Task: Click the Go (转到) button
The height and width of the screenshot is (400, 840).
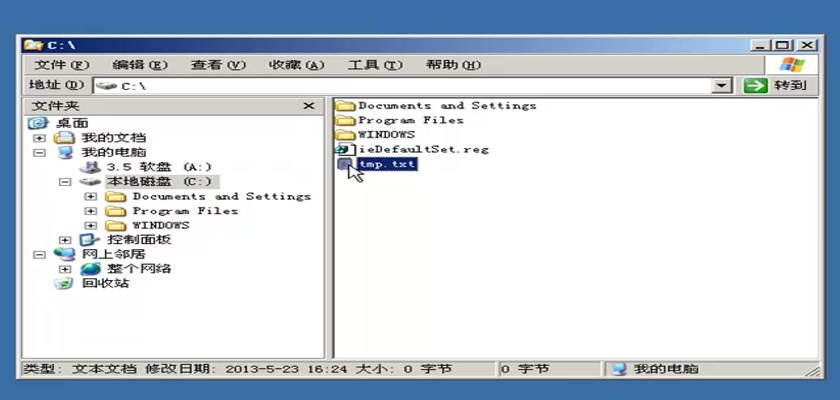Action: [776, 86]
